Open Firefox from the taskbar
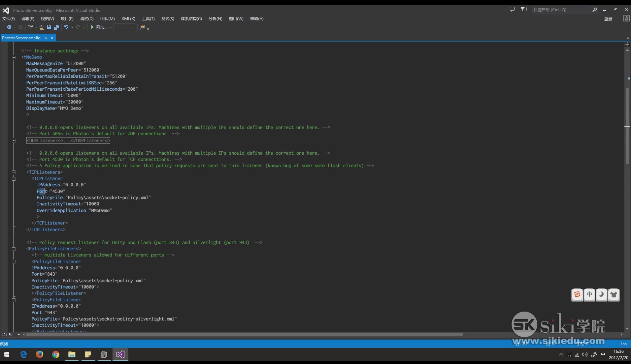 coord(40,354)
